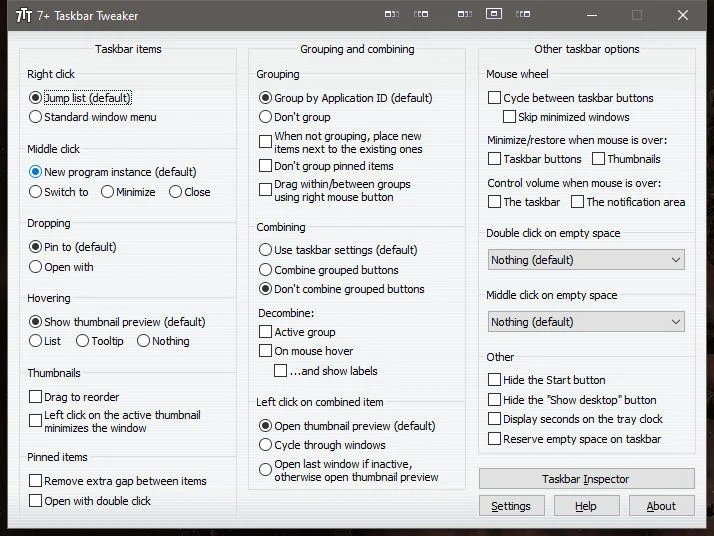
Task: Set hovering to Tooltip
Action: pyautogui.click(x=100, y=341)
